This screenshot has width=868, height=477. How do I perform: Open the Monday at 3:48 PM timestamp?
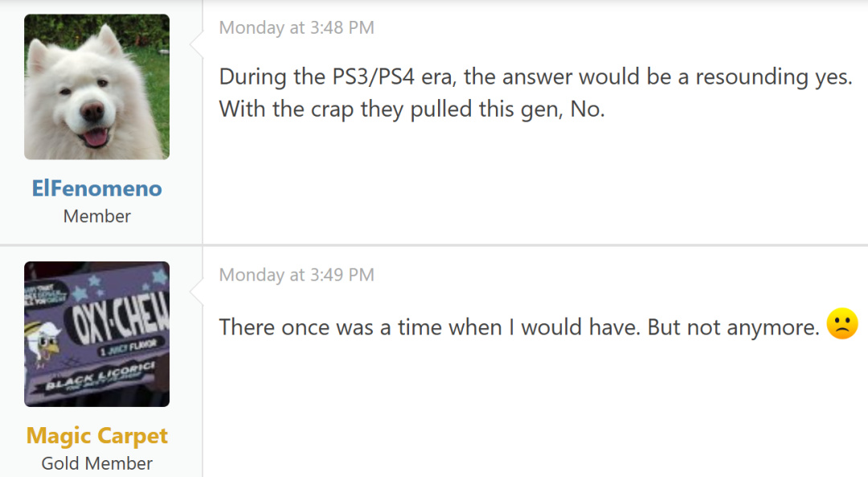297,27
